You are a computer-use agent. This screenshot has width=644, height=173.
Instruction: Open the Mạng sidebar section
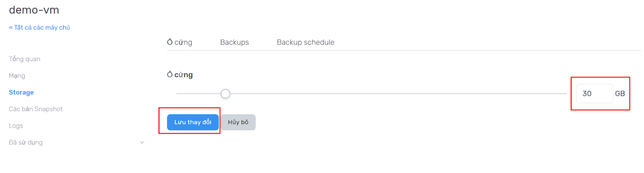coord(17,75)
